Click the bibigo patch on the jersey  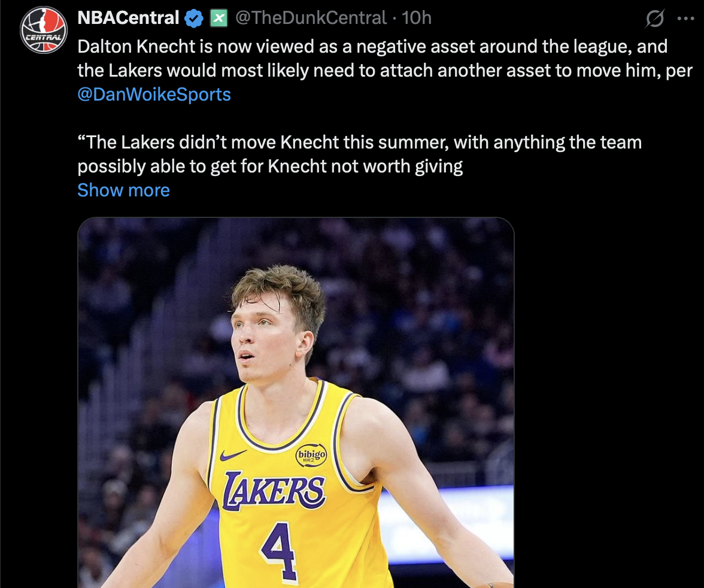(x=311, y=456)
